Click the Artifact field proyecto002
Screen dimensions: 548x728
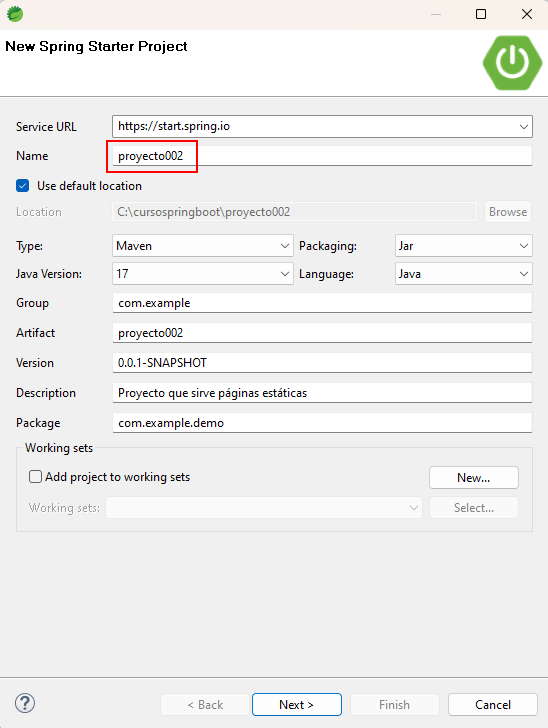click(x=322, y=332)
